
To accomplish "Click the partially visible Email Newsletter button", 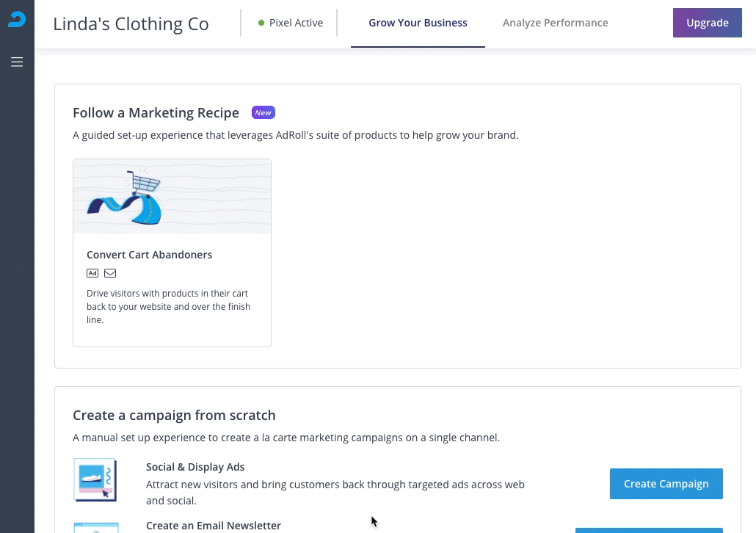I will pos(649,529).
